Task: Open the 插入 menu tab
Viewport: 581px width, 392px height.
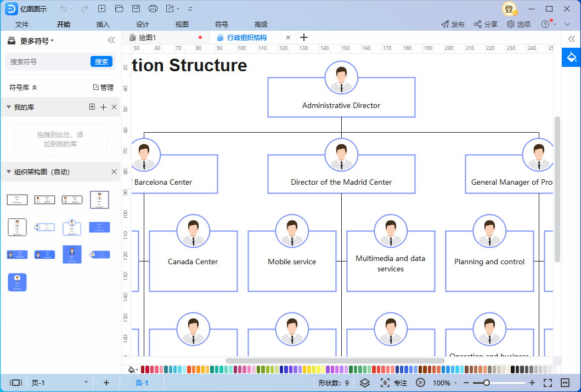Action: point(103,25)
